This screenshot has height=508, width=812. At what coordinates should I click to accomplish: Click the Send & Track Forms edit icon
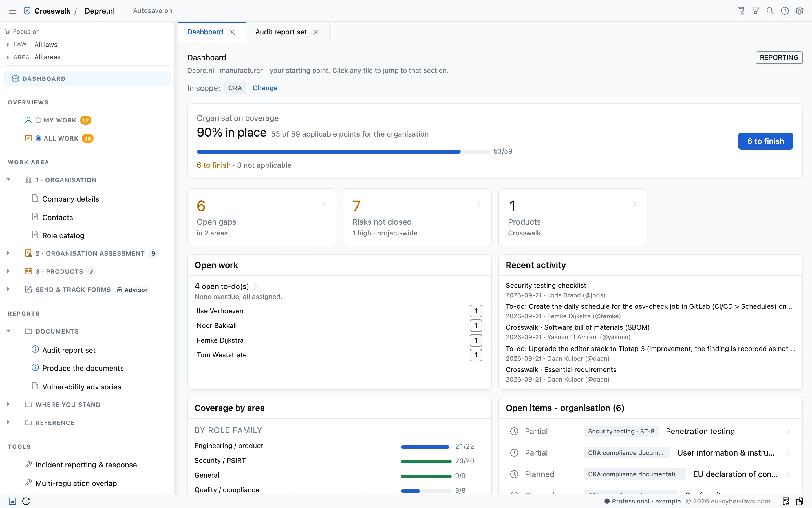(x=28, y=289)
